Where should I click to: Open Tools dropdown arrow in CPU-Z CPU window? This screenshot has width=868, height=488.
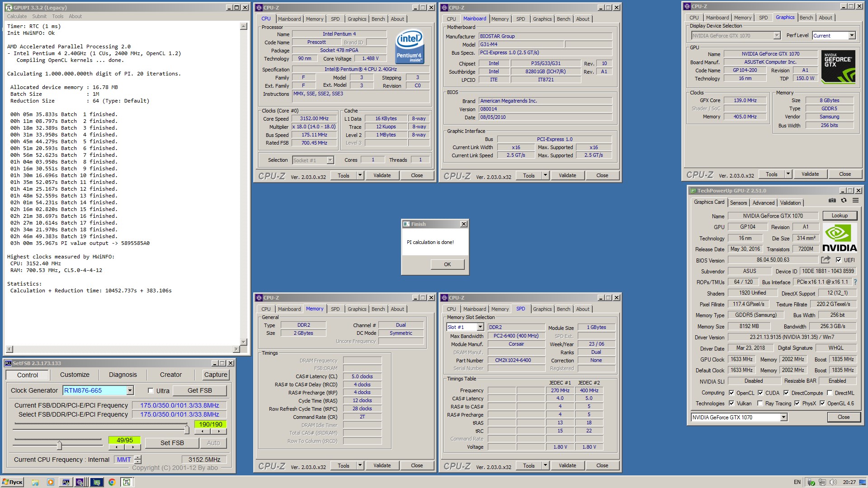tap(360, 175)
